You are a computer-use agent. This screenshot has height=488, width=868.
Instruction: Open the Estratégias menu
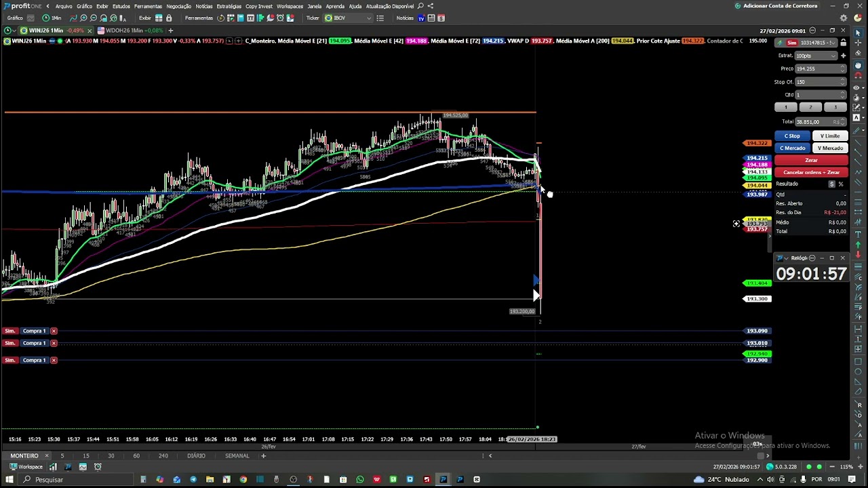[x=229, y=6]
